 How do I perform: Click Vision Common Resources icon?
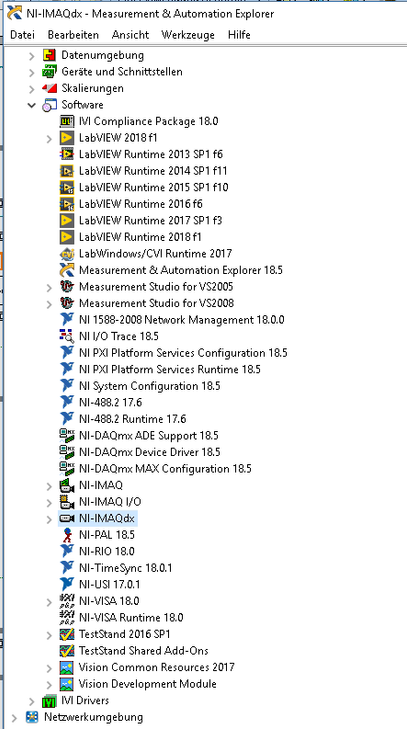click(x=67, y=668)
